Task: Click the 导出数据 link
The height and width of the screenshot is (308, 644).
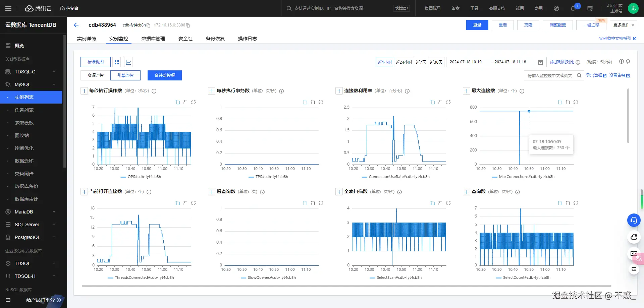Action: coord(596,75)
